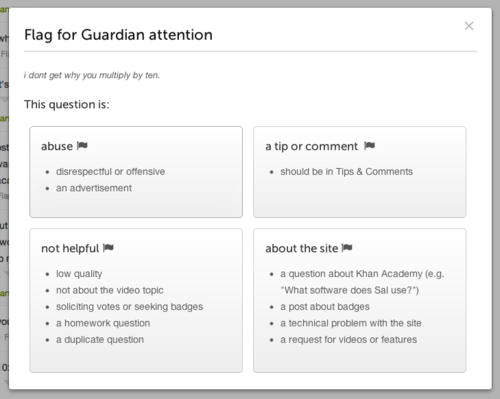
Task: Pick the not helpful heading
Action: [70, 248]
